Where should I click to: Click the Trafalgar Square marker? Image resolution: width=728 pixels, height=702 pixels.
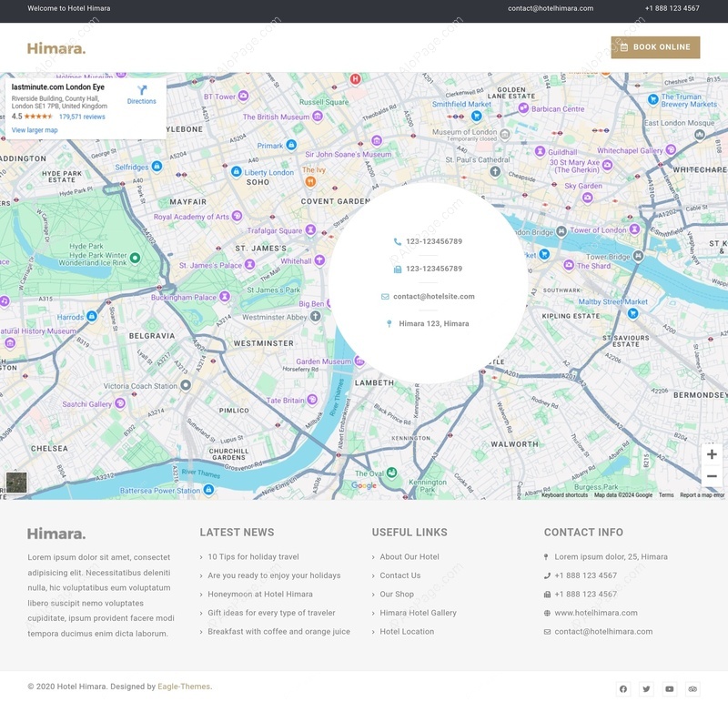310,230
